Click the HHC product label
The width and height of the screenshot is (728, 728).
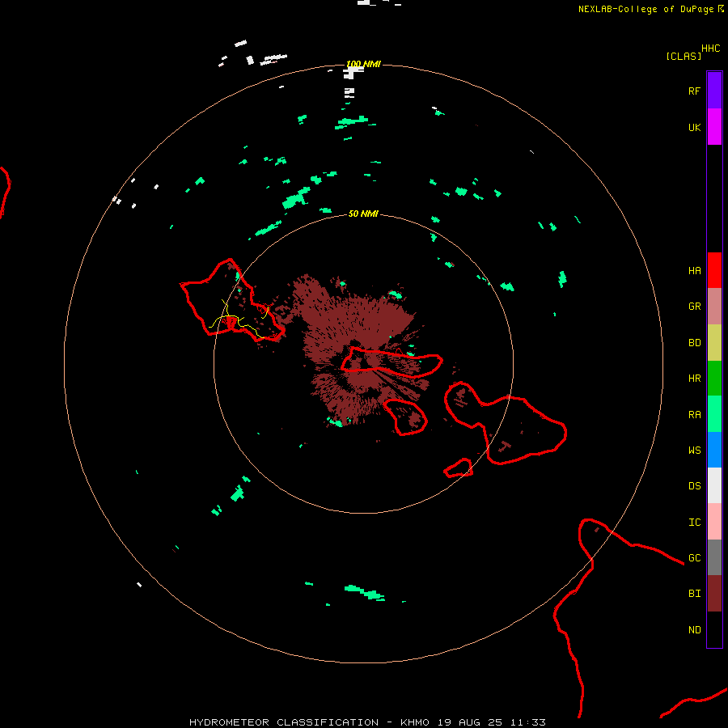click(x=711, y=49)
